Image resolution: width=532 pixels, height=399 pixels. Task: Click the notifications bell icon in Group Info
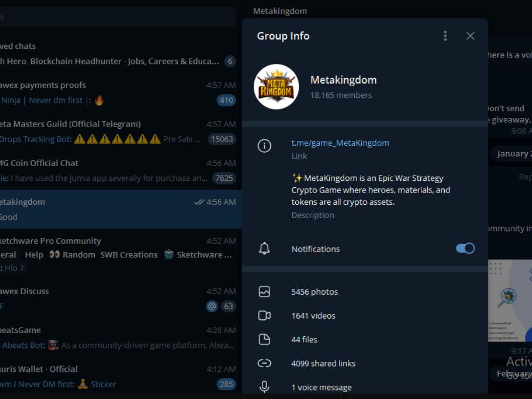point(264,248)
